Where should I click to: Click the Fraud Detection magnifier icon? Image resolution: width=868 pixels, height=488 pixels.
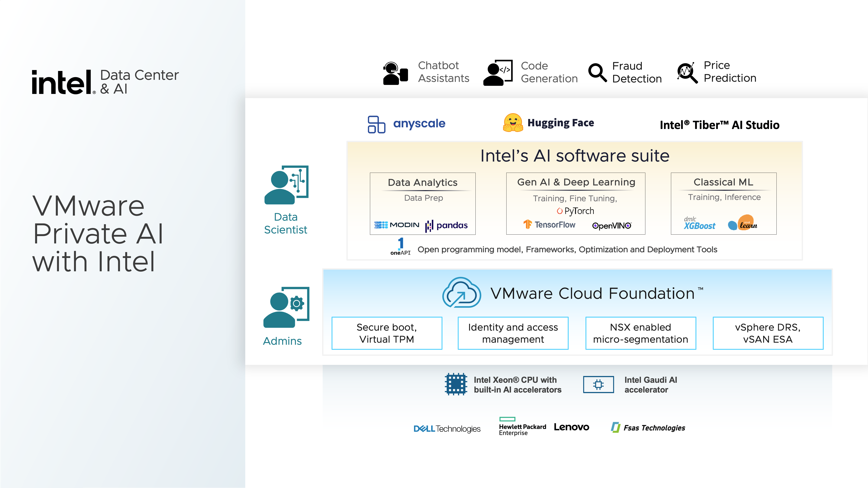(598, 72)
